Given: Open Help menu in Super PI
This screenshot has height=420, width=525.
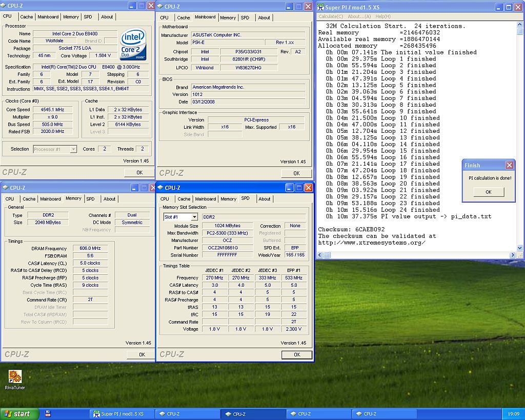Looking at the screenshot, I should (x=382, y=16).
